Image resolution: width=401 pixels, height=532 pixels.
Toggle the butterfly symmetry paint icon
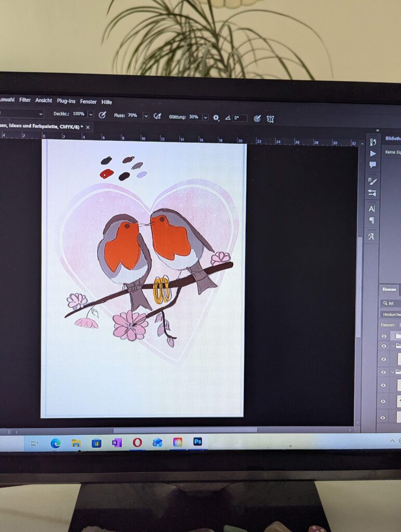point(270,118)
